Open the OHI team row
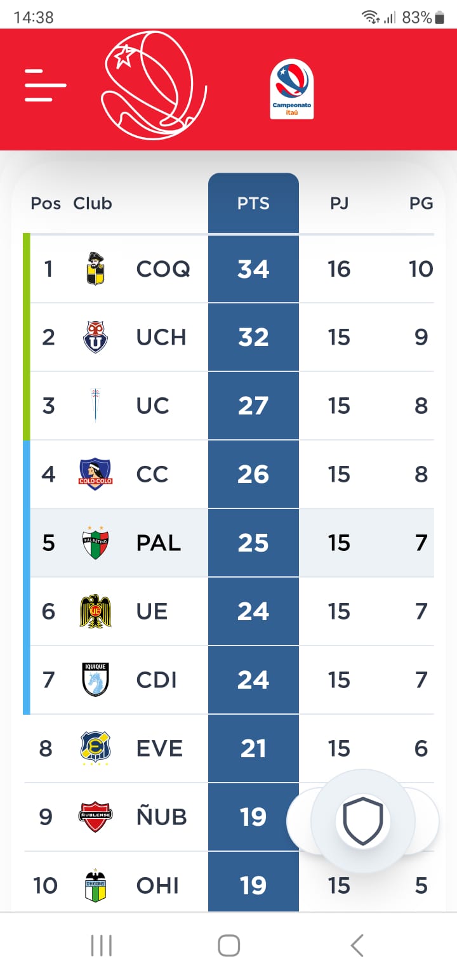Viewport: 457px width, 980px height. 228,882
